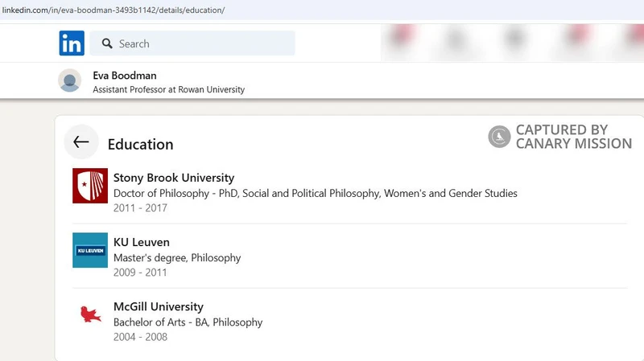Open the Eva Boodman name link
644x361 pixels.
pos(125,76)
